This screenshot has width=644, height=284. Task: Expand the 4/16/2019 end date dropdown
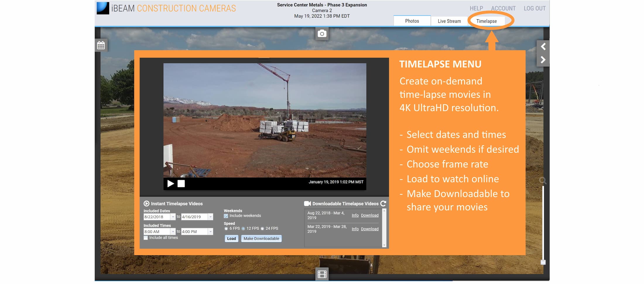(x=210, y=217)
